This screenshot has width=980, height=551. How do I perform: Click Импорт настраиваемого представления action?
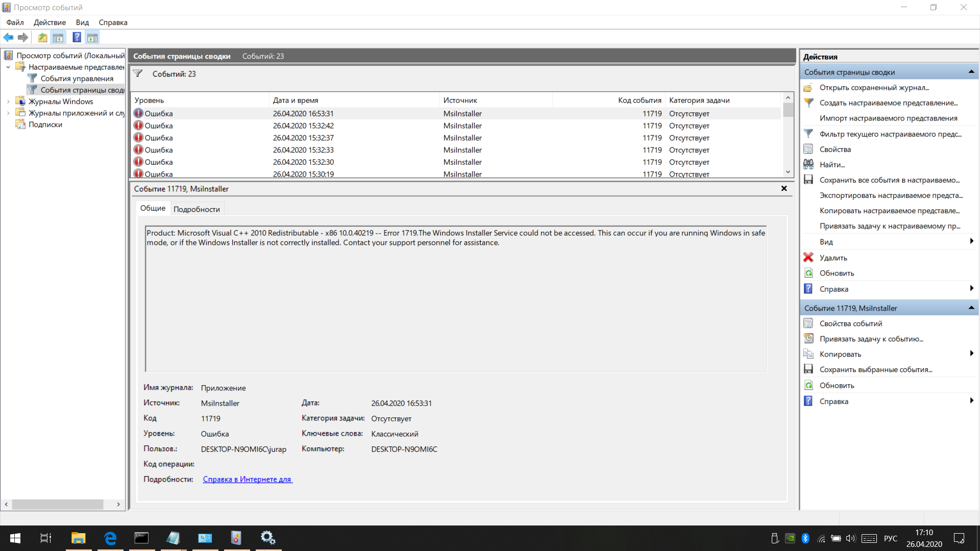pyautogui.click(x=888, y=118)
